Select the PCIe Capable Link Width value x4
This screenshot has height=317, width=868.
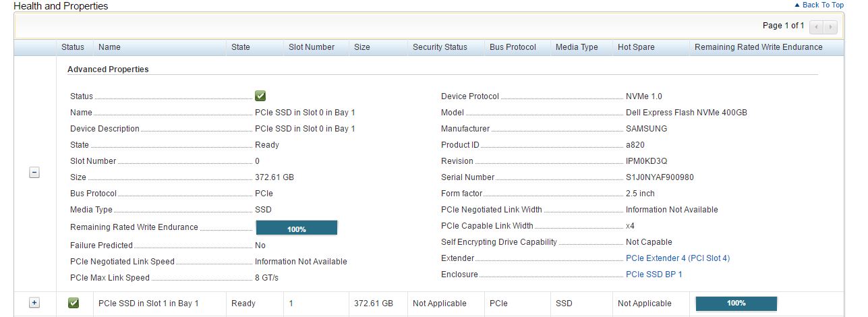tap(630, 226)
